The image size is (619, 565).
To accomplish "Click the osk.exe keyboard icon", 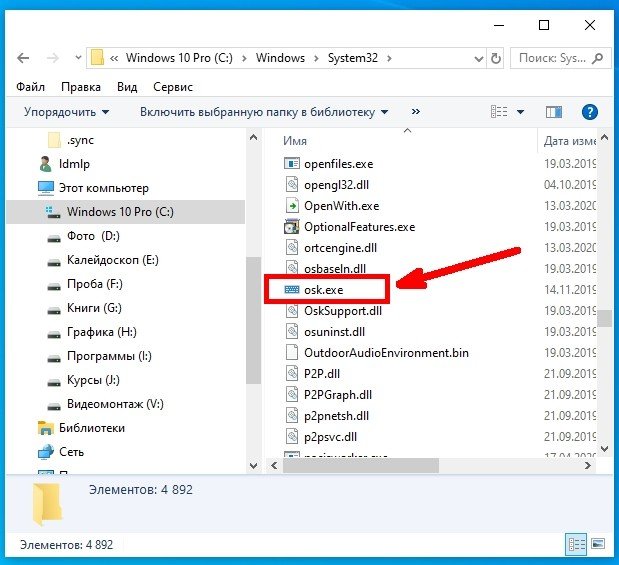I will click(x=292, y=290).
